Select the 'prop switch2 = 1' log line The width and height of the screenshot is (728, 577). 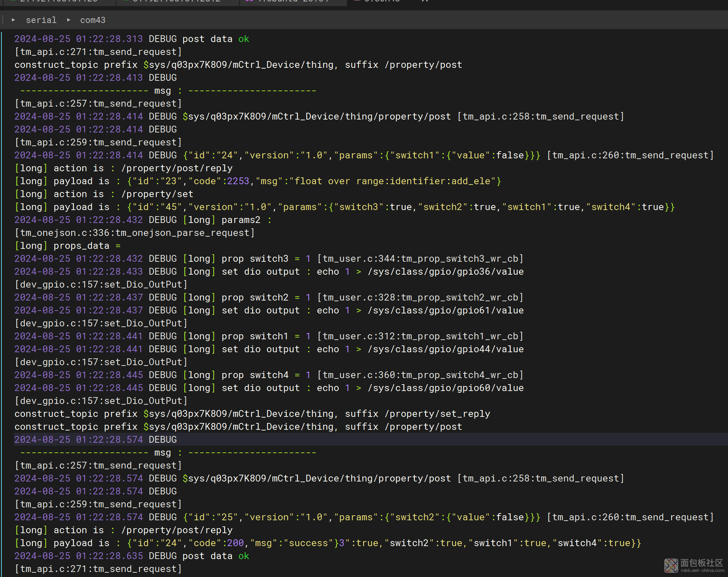pyautogui.click(x=269, y=297)
